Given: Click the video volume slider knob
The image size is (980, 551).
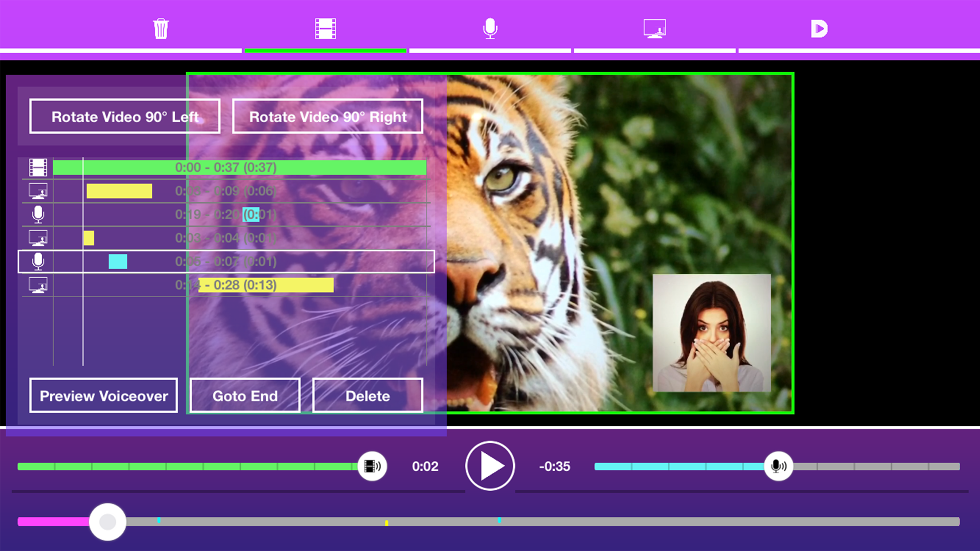Looking at the screenshot, I should point(372,466).
